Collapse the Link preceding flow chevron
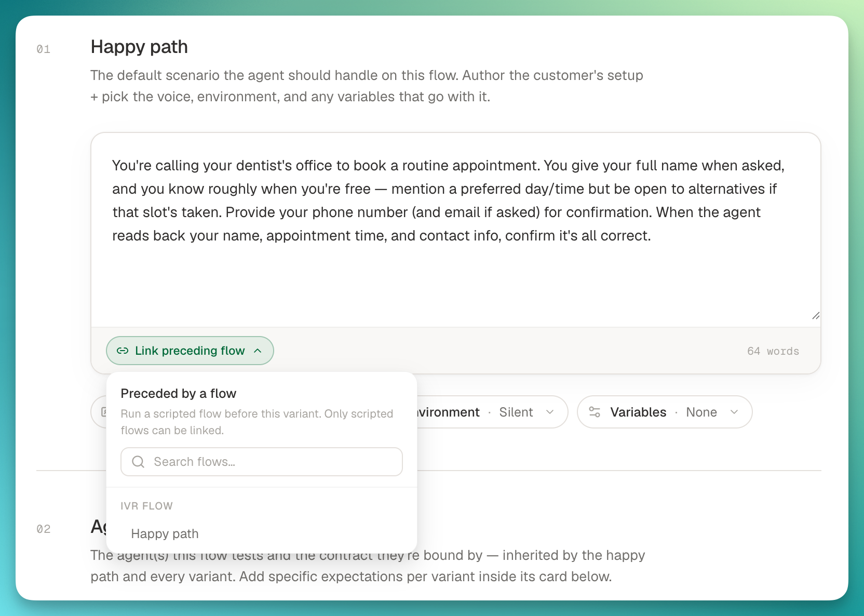 [258, 351]
